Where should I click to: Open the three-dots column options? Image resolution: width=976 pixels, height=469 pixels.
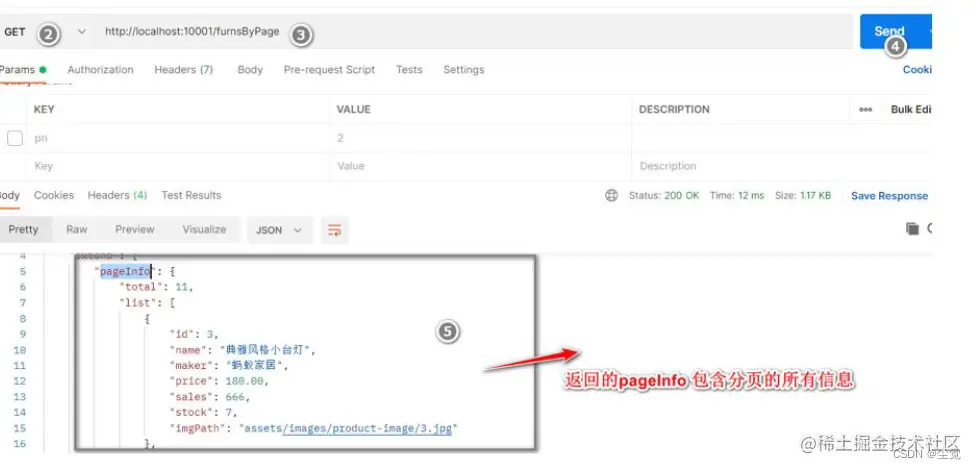tap(865, 110)
